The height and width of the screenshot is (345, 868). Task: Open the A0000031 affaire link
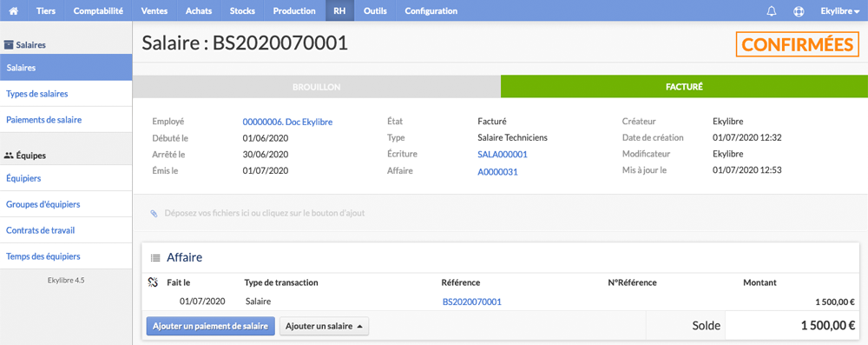pos(497,172)
